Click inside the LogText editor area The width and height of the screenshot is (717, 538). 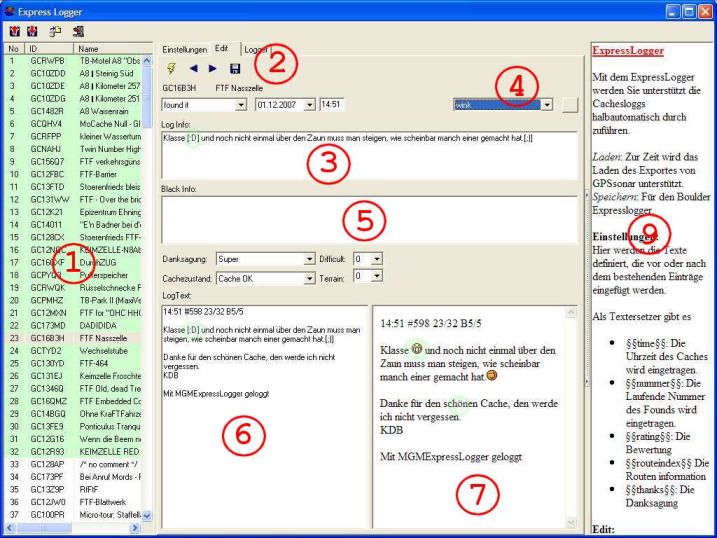coord(265,416)
